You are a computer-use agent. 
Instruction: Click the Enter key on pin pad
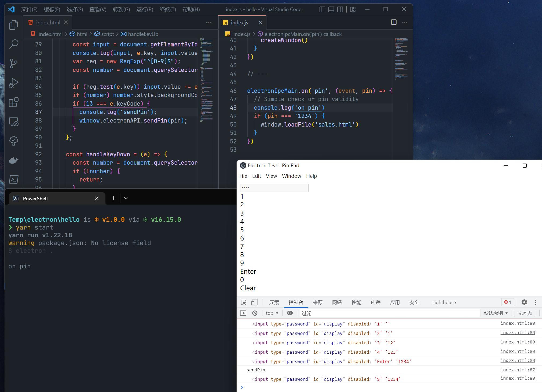248,272
